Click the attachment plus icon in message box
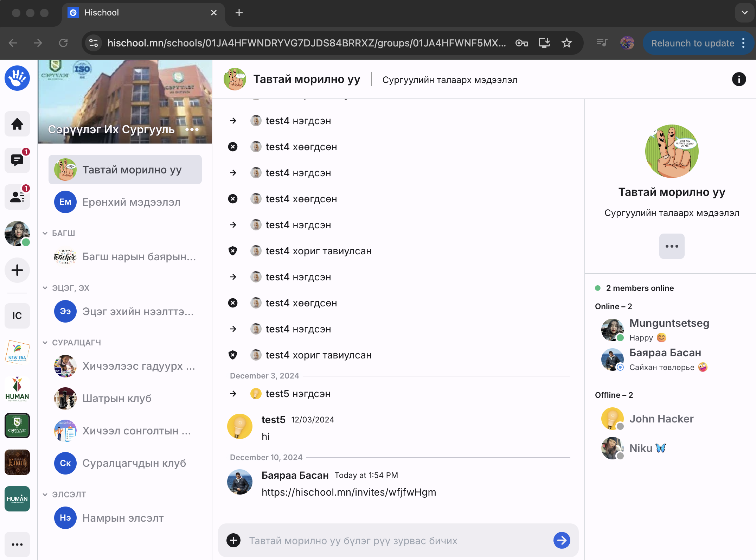The width and height of the screenshot is (756, 560). click(x=233, y=540)
